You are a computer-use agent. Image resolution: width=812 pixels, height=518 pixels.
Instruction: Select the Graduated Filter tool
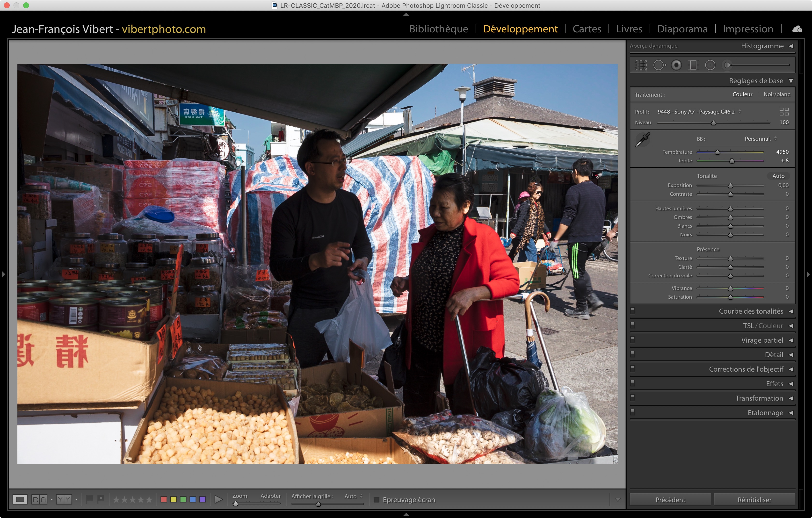693,65
